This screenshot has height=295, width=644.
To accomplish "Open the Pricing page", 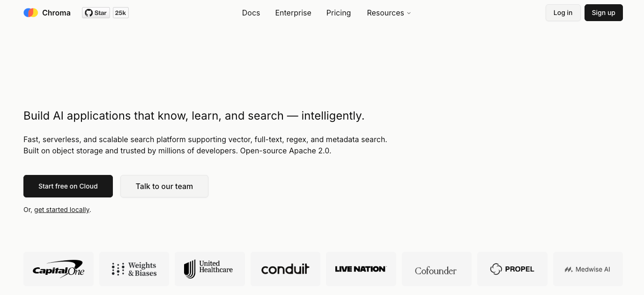I will coord(339,13).
